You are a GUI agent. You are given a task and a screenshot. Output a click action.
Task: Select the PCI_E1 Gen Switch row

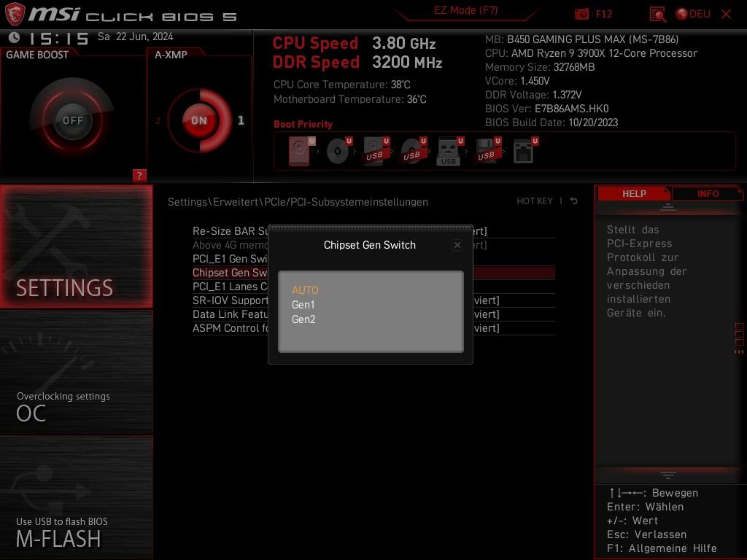[373, 259]
